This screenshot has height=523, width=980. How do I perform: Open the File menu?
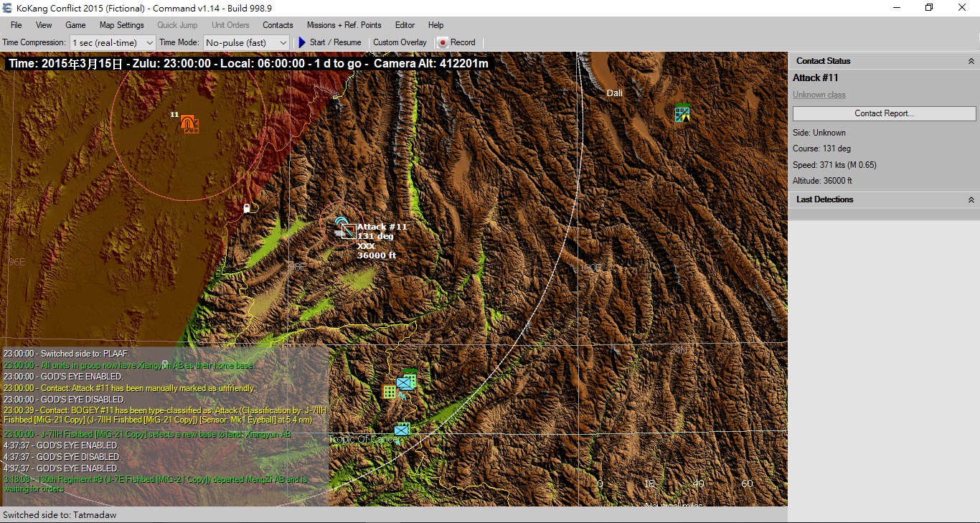coord(17,25)
